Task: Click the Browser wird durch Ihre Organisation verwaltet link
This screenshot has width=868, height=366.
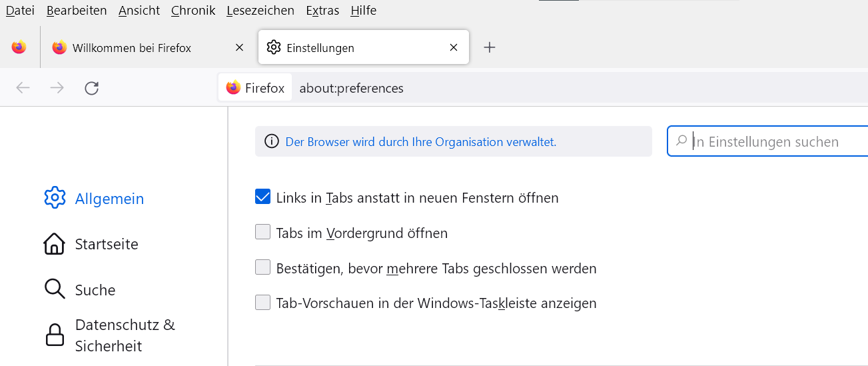Action: point(420,142)
